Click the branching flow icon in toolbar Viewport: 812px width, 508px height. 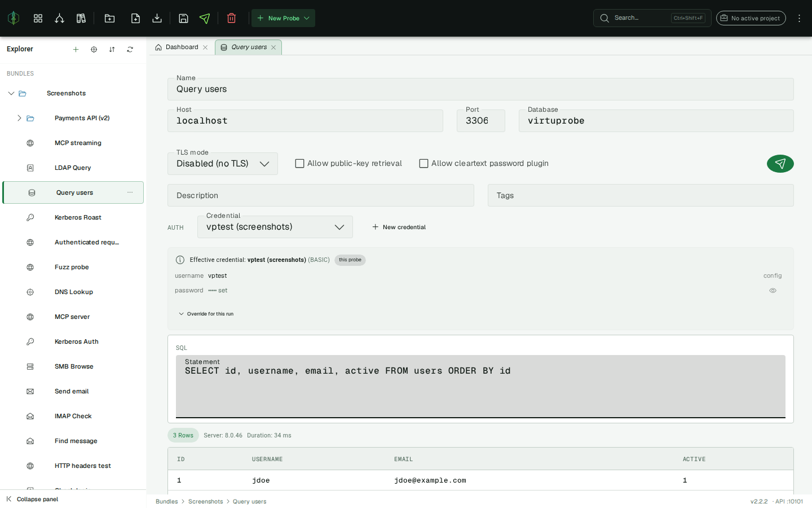point(59,18)
